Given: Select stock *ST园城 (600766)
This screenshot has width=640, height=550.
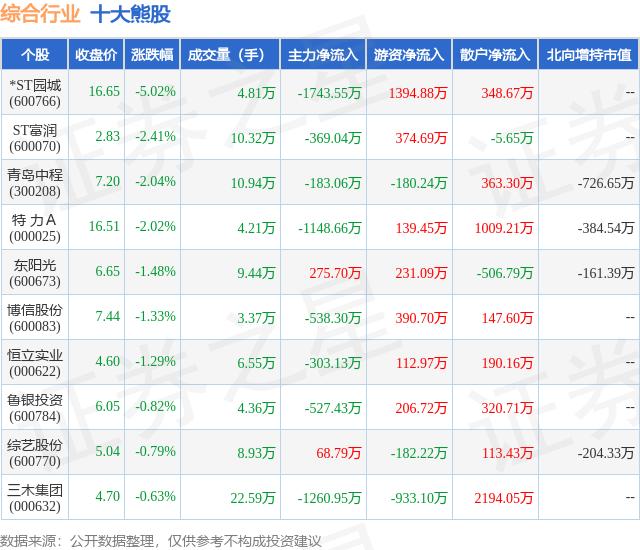Looking at the screenshot, I should coord(35,93).
